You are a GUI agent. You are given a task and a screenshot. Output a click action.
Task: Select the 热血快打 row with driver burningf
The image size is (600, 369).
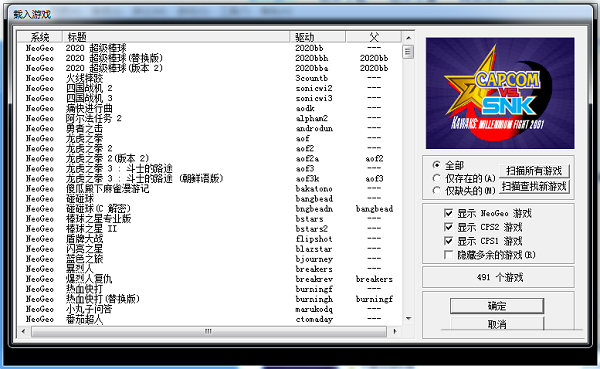pos(209,289)
